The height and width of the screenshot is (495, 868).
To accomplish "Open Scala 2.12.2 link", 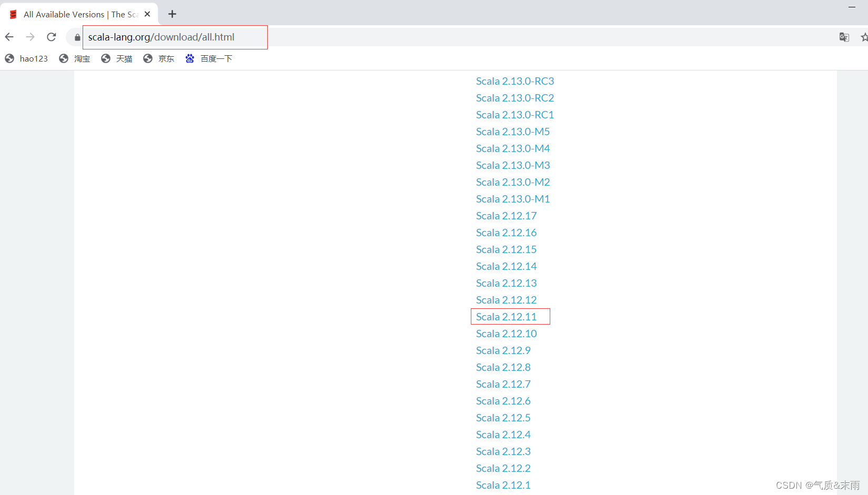I will [503, 468].
